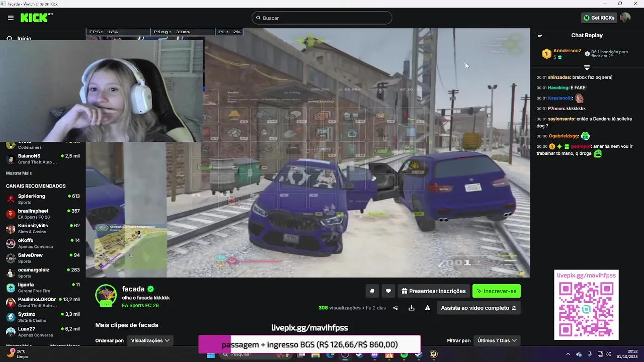The width and height of the screenshot is (644, 362).
Task: Open the Filtrar por Últimos 7 Dias dropdown
Action: [x=497, y=340]
